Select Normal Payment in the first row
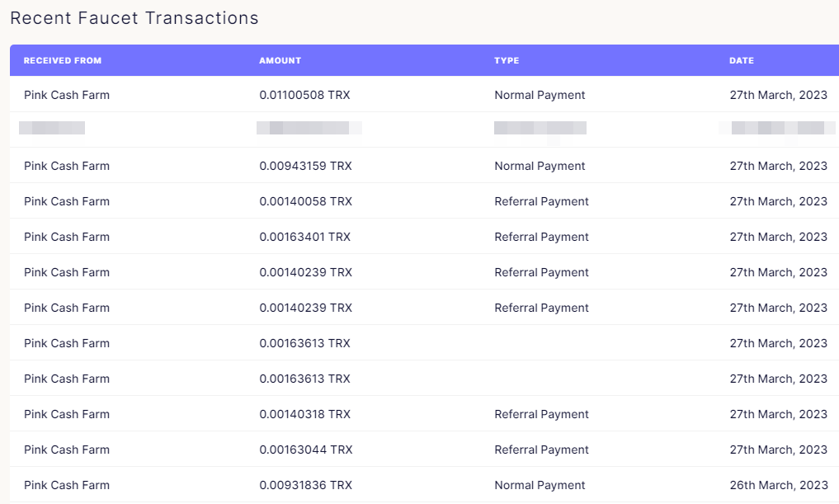Image resolution: width=839 pixels, height=504 pixels. pyautogui.click(x=540, y=95)
